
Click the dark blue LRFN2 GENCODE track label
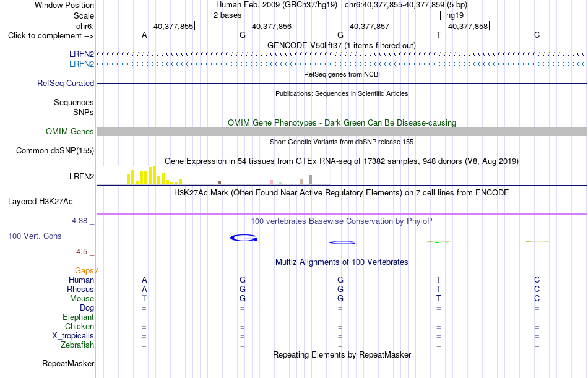(x=81, y=54)
